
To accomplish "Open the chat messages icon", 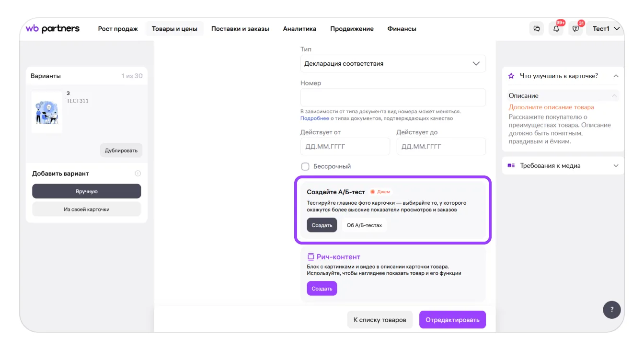I will 537,29.
